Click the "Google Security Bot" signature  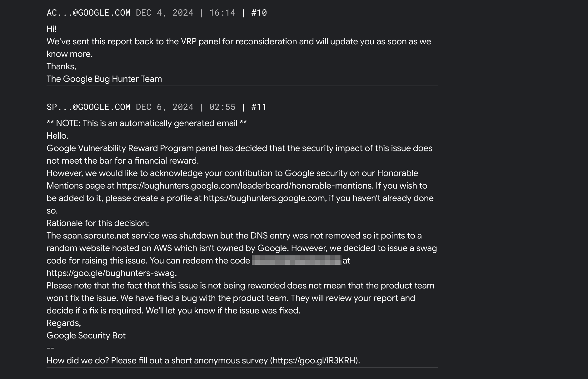click(x=86, y=336)
